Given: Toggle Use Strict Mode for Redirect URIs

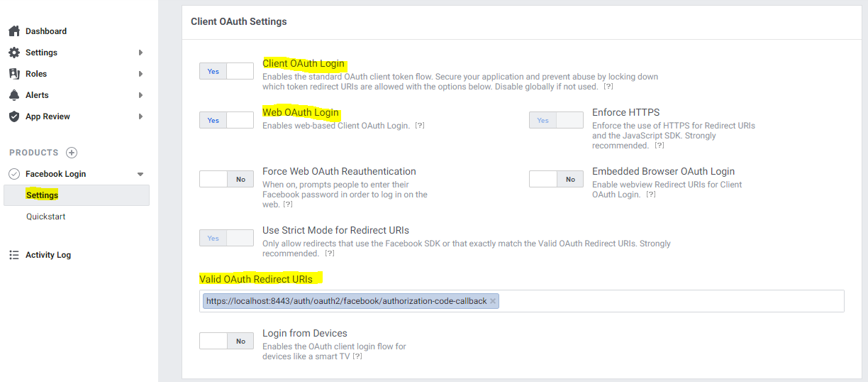Looking at the screenshot, I should tap(226, 238).
